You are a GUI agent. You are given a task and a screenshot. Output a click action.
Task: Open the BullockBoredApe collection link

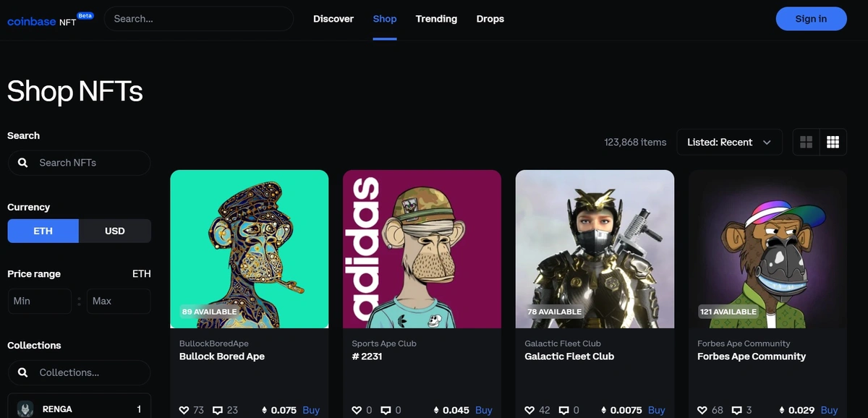coord(214,344)
